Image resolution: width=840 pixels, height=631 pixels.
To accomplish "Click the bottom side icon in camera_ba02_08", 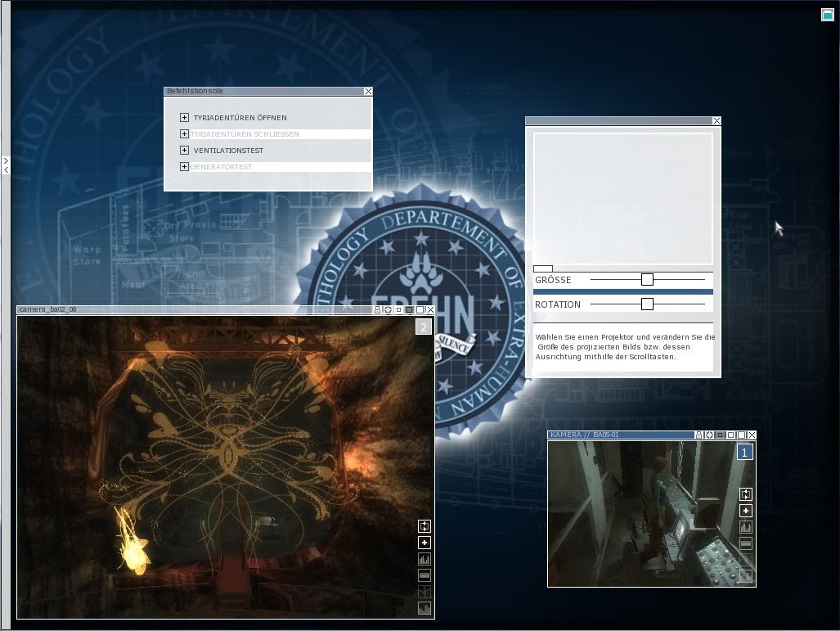I will (x=424, y=608).
